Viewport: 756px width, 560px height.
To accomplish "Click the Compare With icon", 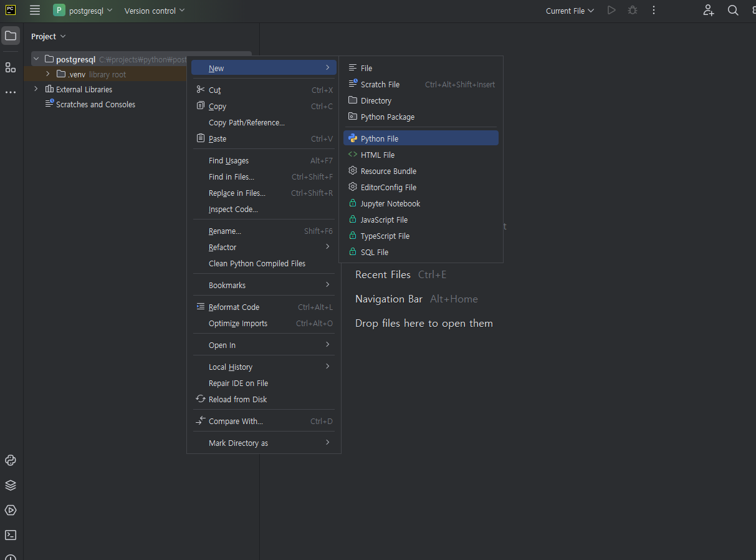I will [201, 421].
